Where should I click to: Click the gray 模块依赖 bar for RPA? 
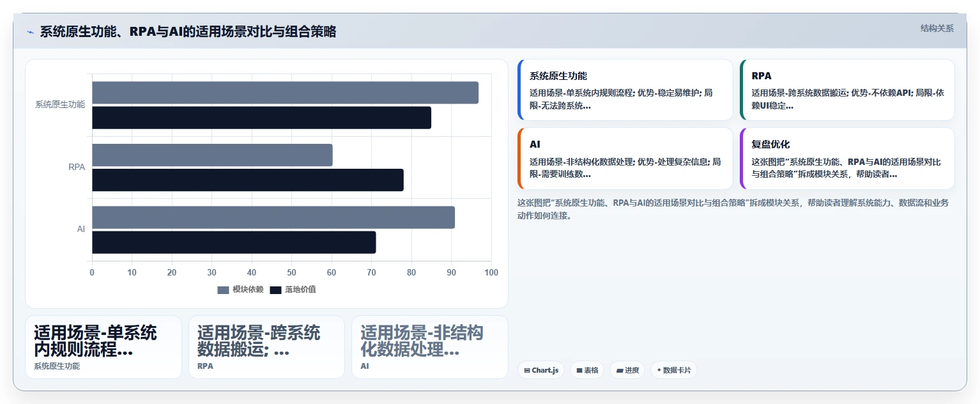pyautogui.click(x=212, y=155)
